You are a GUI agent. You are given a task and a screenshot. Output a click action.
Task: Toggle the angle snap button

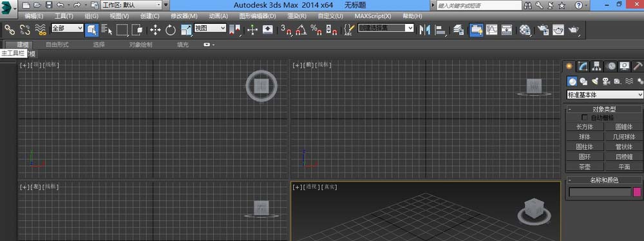(301, 30)
